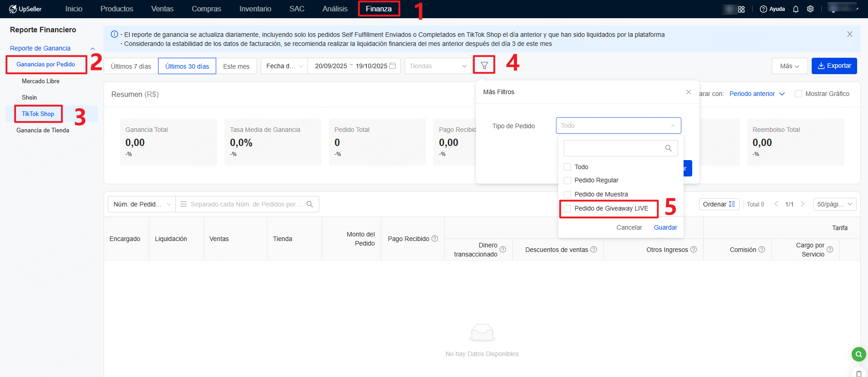The width and height of the screenshot is (868, 377).
Task: Click the Pago Recibido help icon
Action: (435, 239)
